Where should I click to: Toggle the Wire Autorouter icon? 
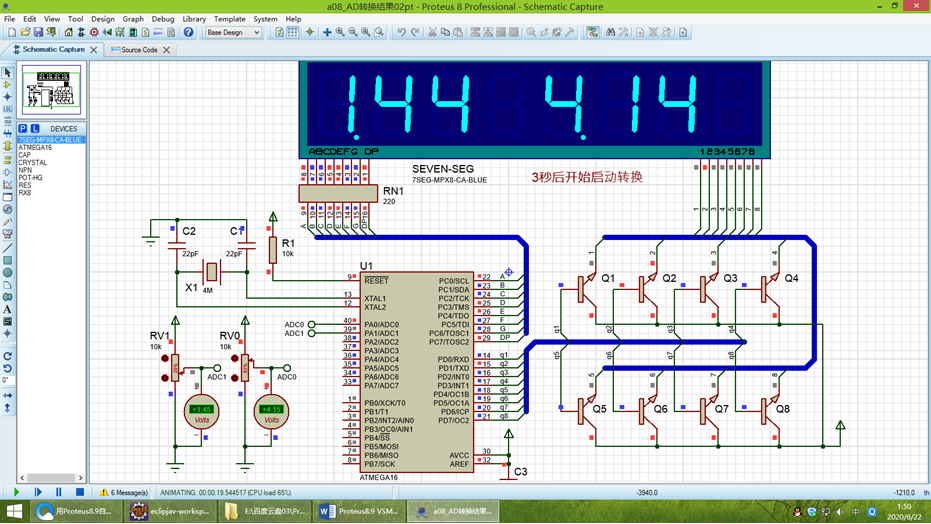point(593,33)
